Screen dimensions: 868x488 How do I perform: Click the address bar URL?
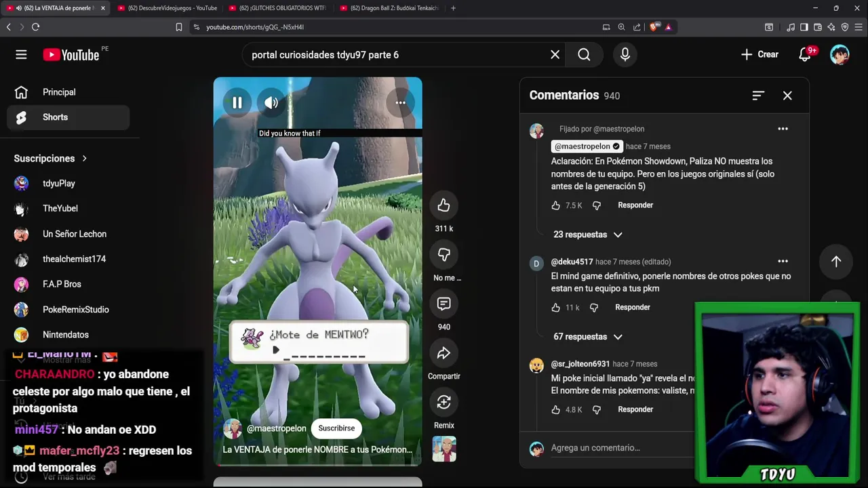[255, 27]
